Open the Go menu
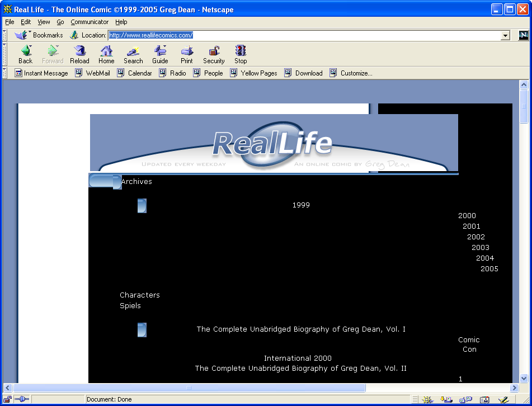532x406 pixels. (60, 22)
